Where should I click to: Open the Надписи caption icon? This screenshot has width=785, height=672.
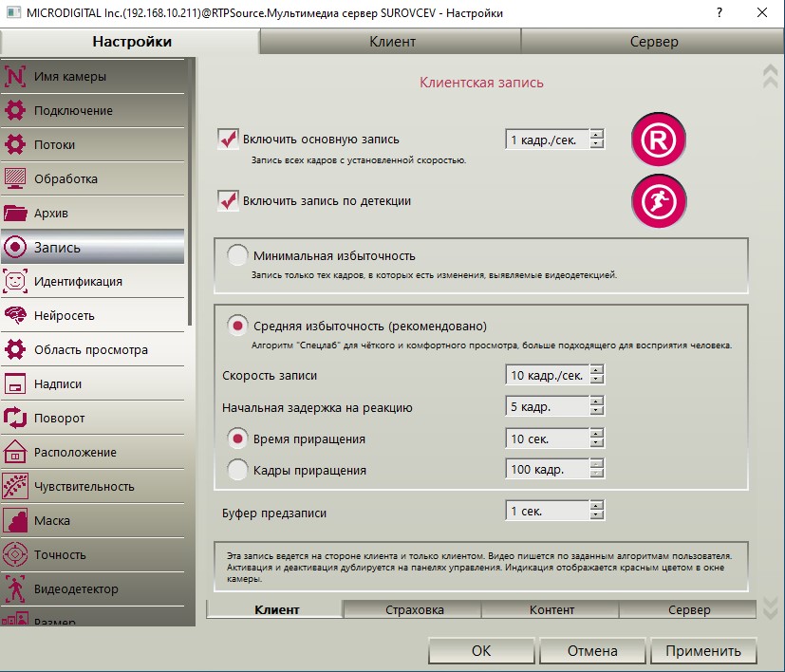pos(15,383)
